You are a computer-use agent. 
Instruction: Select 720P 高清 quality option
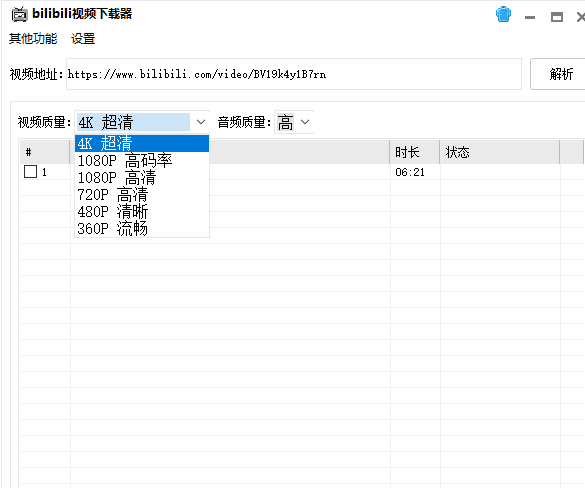pos(142,194)
